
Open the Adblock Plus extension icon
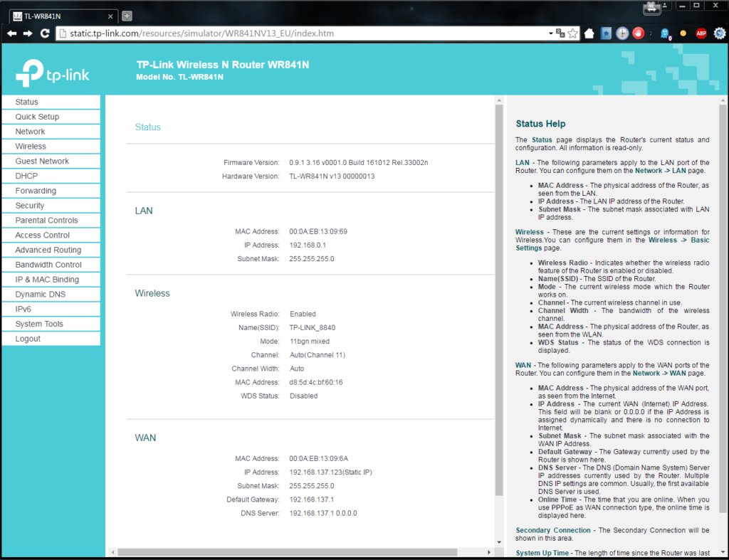[701, 33]
